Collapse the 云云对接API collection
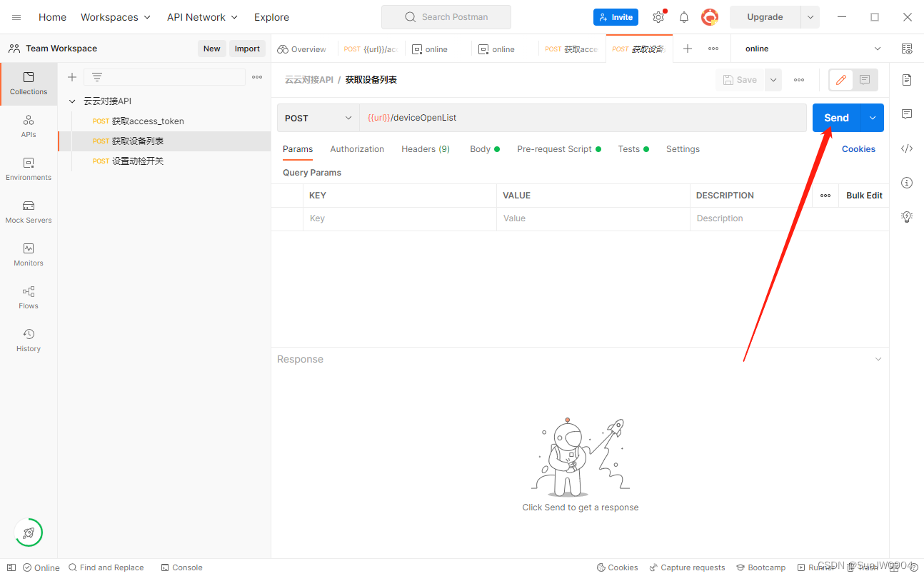The width and height of the screenshot is (924, 576). 72,101
